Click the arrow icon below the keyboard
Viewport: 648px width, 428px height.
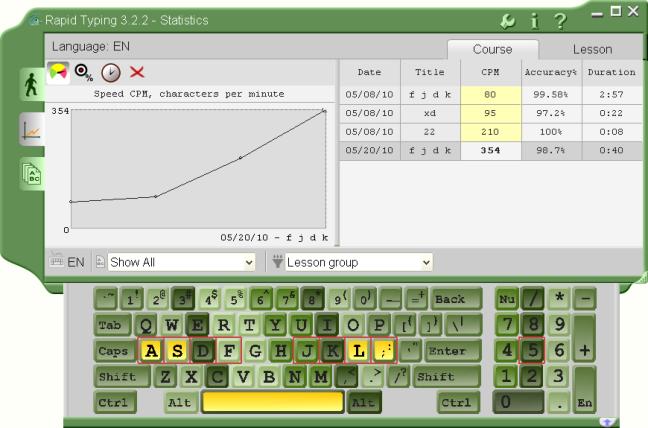pos(607,422)
